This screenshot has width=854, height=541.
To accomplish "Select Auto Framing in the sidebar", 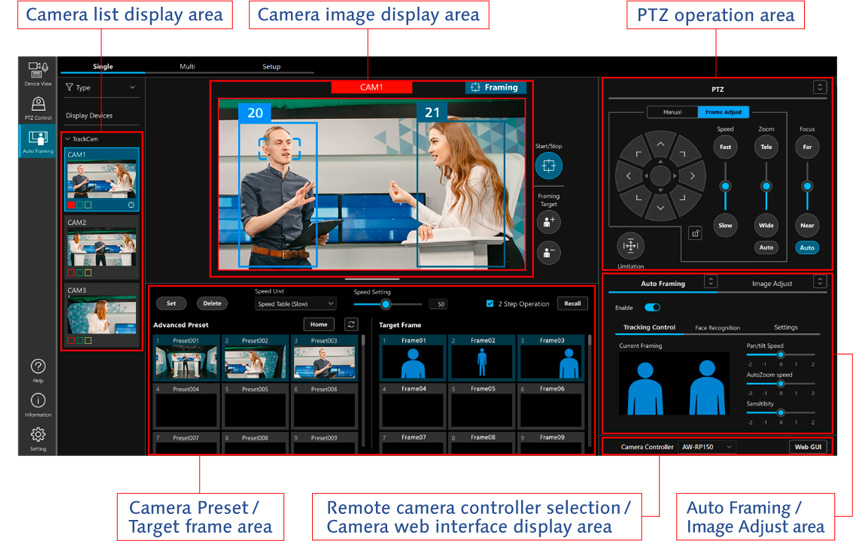I will 38,141.
